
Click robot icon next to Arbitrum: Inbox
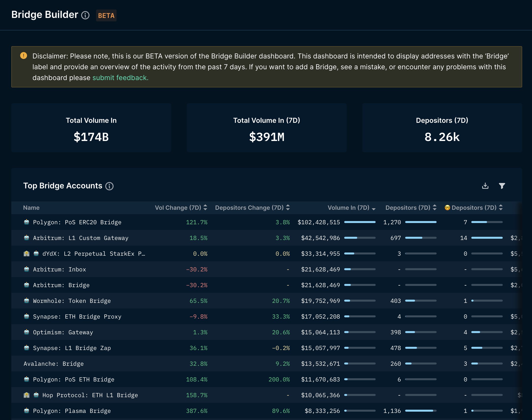tap(27, 269)
